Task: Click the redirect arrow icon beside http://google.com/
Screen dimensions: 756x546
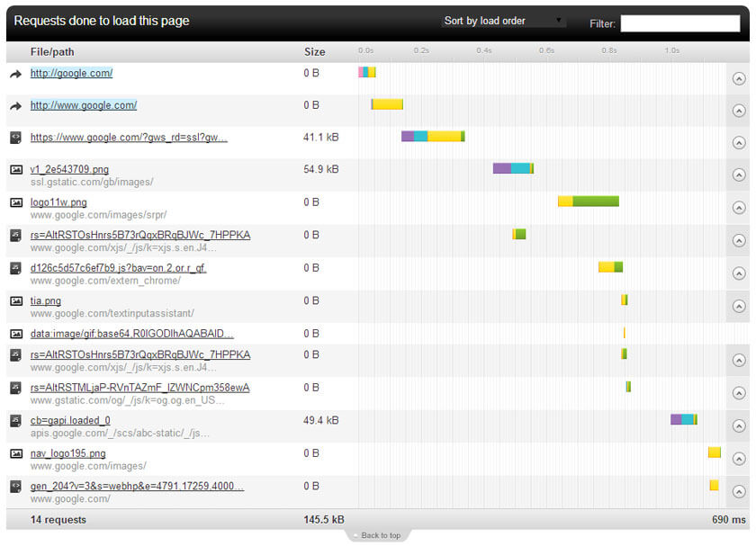Action: coord(16,74)
